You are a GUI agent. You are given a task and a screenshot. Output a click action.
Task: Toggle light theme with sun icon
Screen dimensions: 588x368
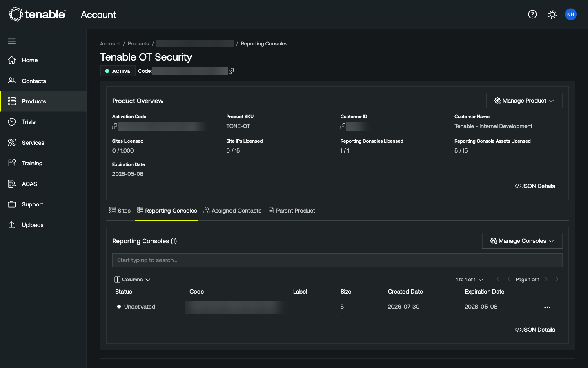click(x=552, y=14)
